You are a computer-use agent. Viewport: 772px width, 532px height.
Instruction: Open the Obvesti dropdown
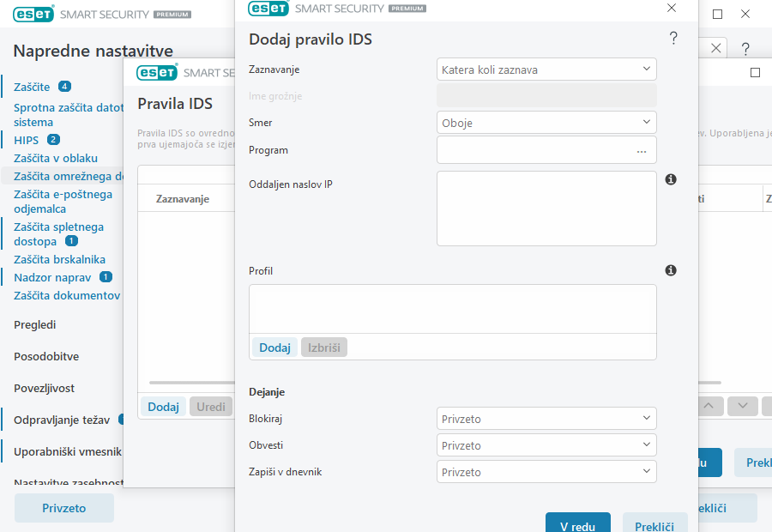tap(546, 445)
